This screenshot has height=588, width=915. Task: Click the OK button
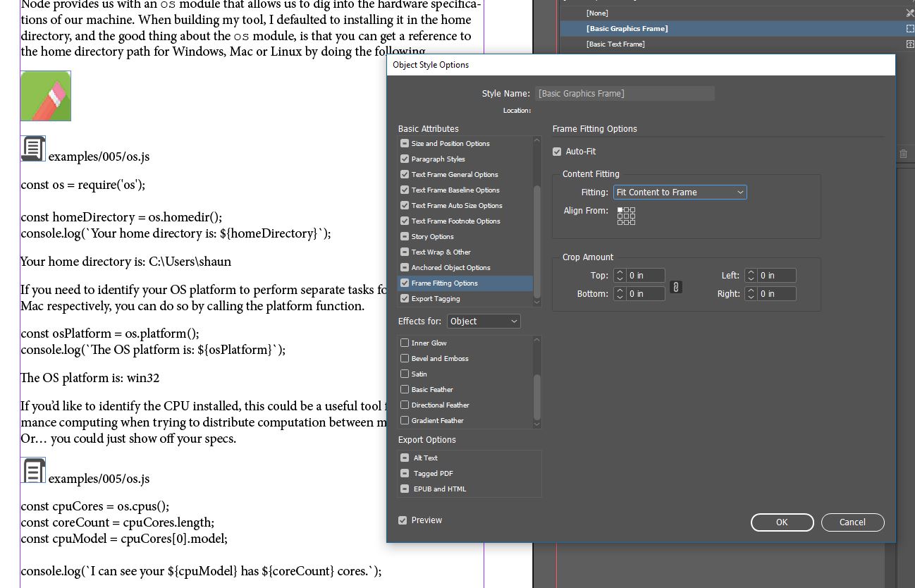tap(782, 522)
